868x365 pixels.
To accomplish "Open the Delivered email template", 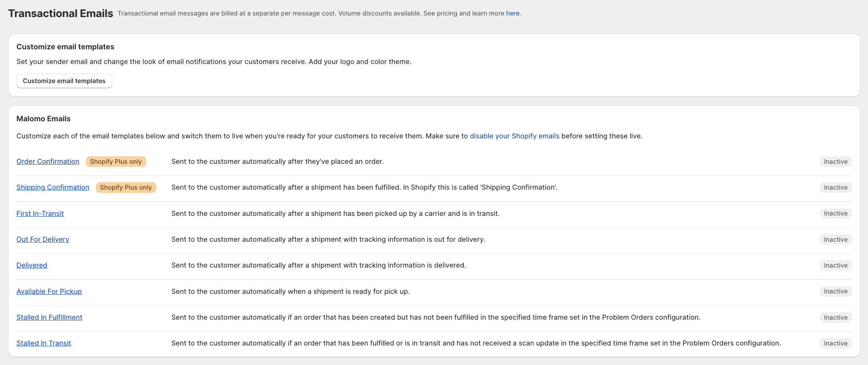I will tap(32, 265).
